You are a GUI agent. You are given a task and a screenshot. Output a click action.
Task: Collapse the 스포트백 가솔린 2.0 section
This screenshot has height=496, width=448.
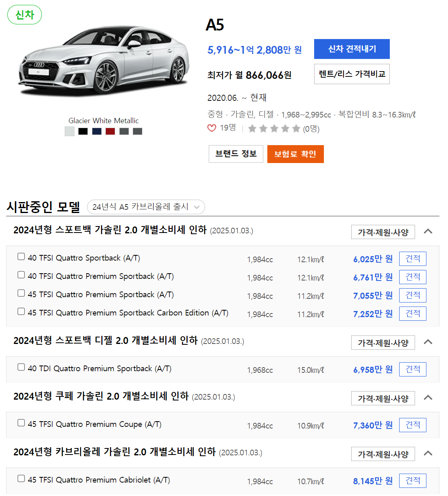[428, 231]
